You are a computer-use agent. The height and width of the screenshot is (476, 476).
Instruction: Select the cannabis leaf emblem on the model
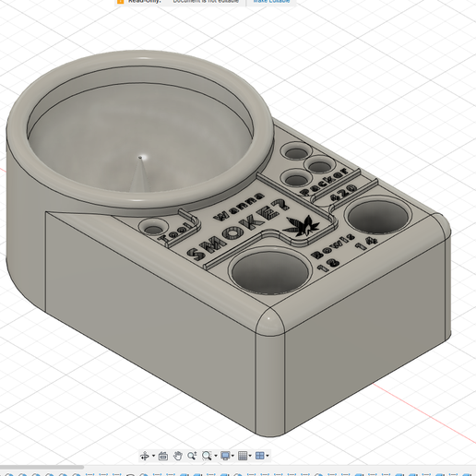(302, 226)
